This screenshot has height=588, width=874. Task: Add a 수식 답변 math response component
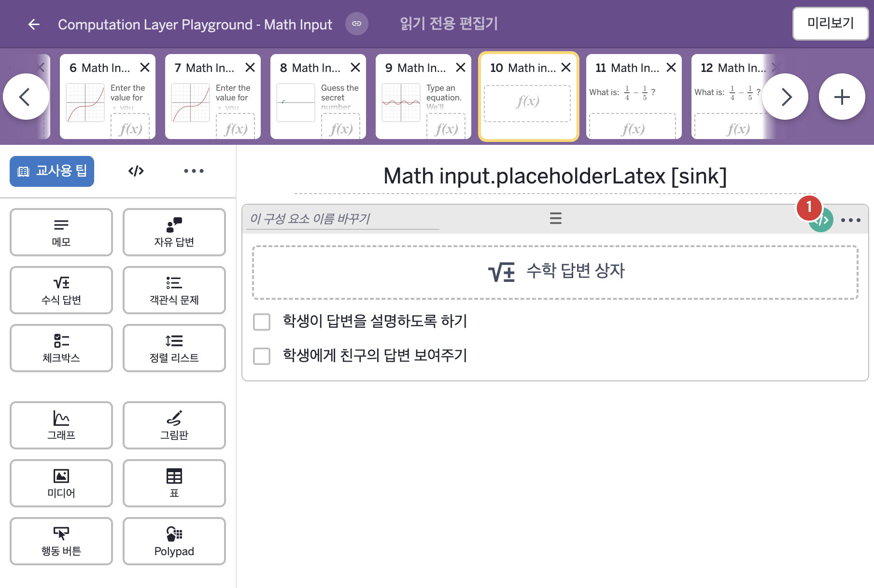(61, 290)
